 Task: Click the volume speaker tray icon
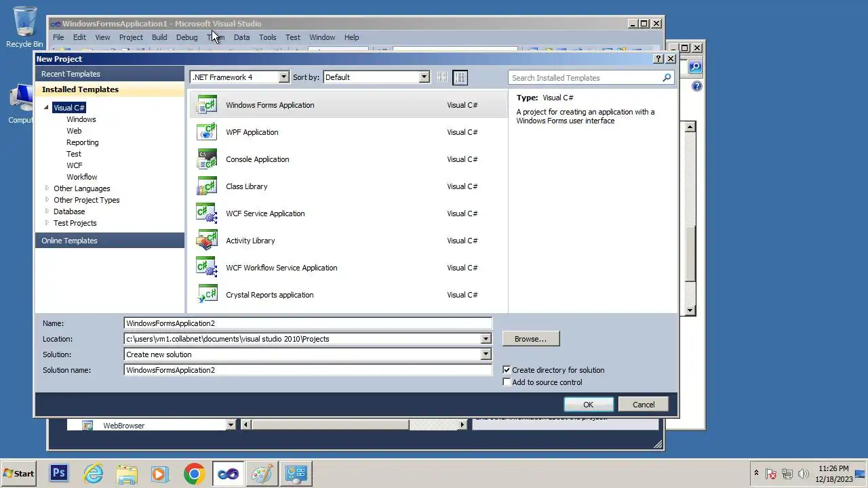click(x=804, y=474)
